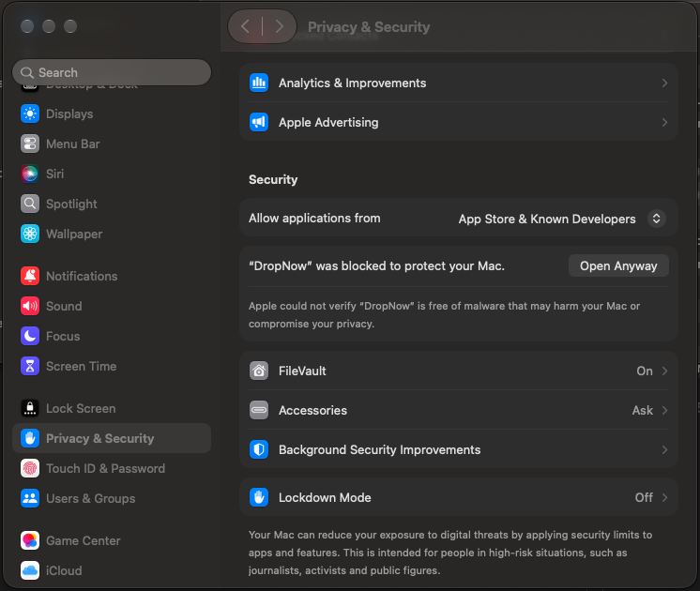Click the Displays sidebar icon
Screen dimensions: 700x591
30,114
